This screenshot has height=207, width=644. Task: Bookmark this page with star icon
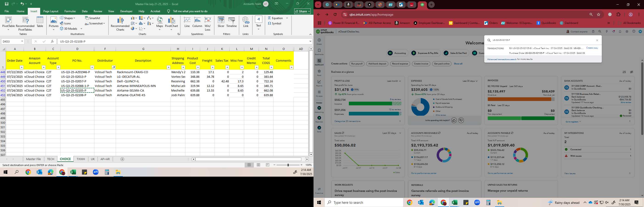click(599, 14)
